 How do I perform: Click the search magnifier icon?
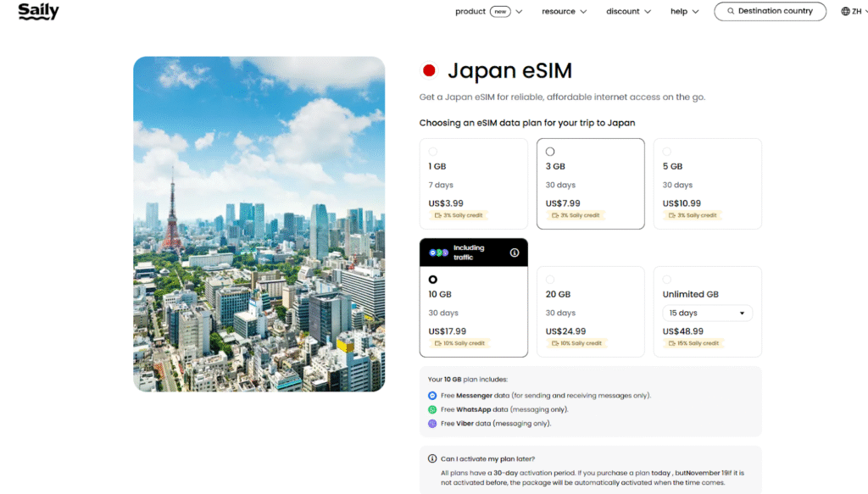731,11
